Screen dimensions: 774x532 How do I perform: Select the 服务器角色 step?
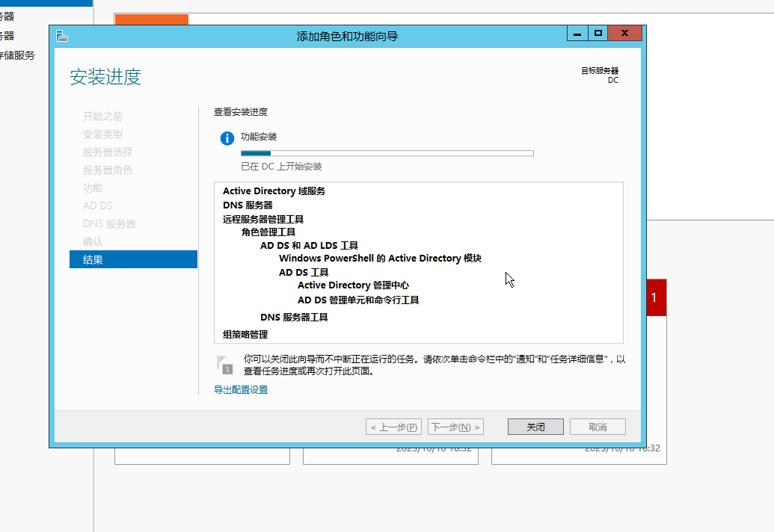tap(108, 170)
